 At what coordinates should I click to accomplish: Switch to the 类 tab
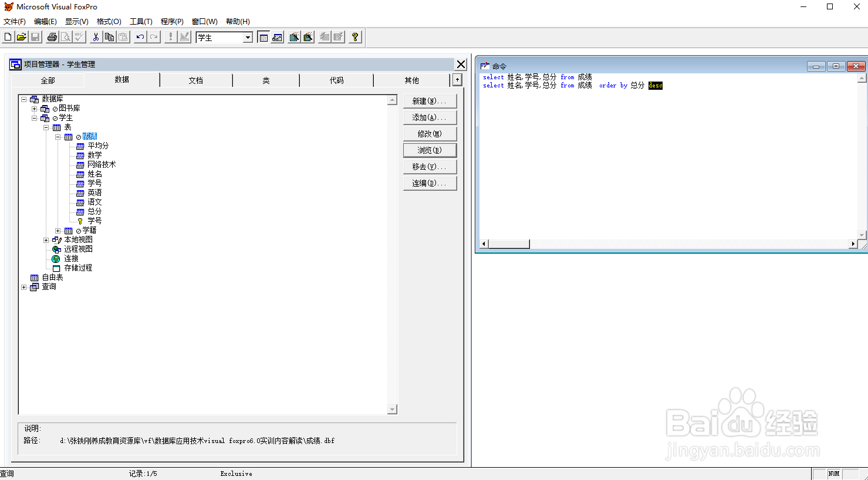pyautogui.click(x=266, y=80)
